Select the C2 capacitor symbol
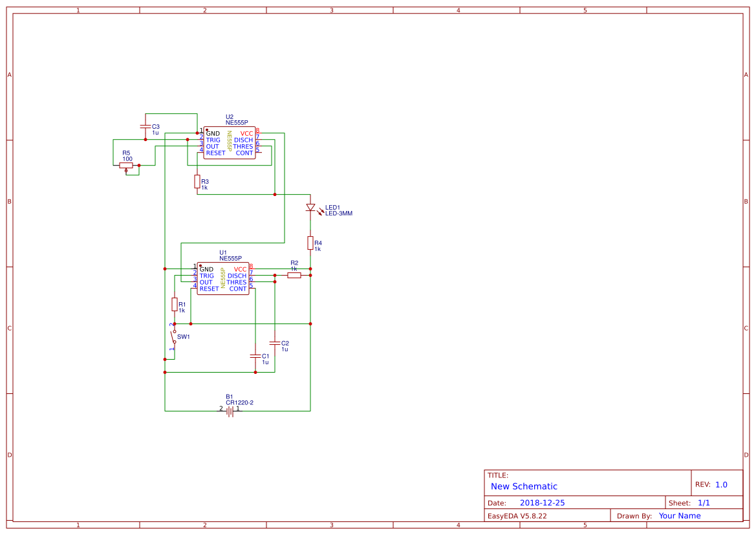 tap(275, 343)
